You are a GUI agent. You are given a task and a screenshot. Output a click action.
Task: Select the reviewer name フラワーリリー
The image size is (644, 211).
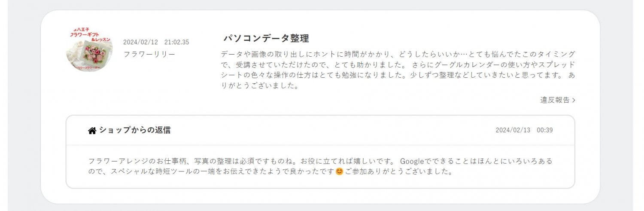click(x=149, y=55)
